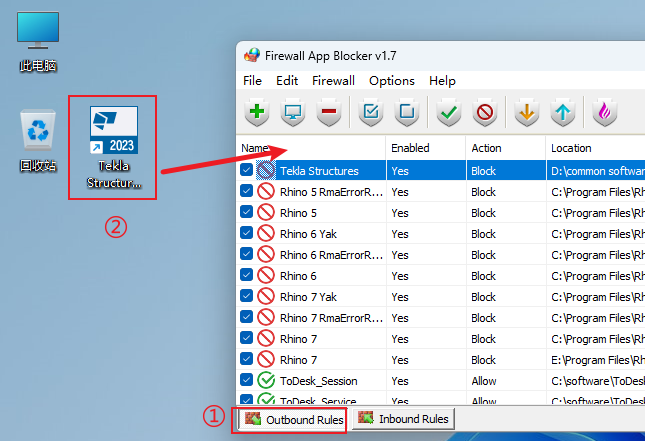Viewport: 645px width, 441px height.
Task: Sort by the Name column header
Action: (311, 148)
